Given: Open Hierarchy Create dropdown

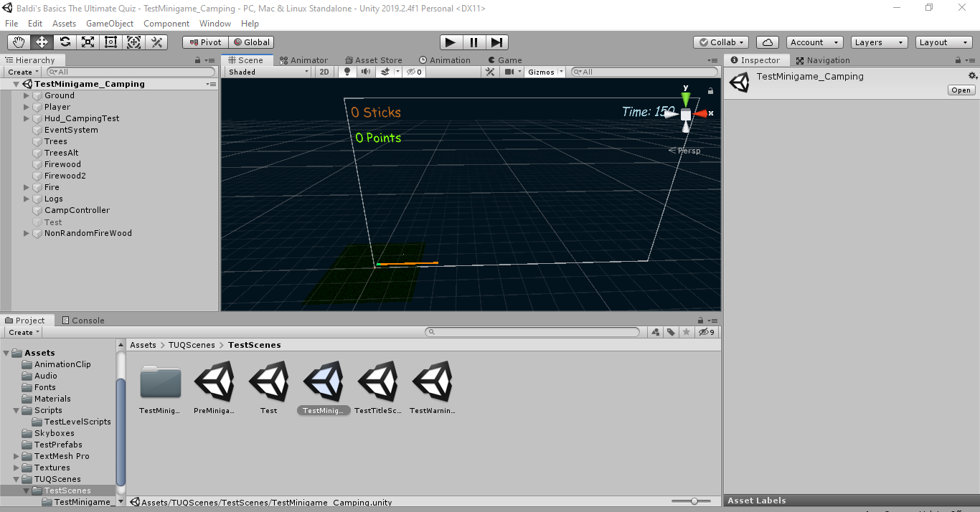Looking at the screenshot, I should point(24,72).
